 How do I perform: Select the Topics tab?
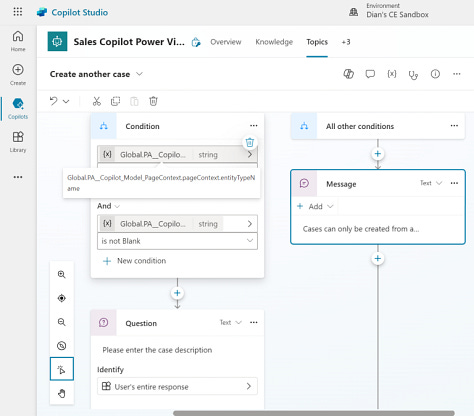tap(317, 42)
